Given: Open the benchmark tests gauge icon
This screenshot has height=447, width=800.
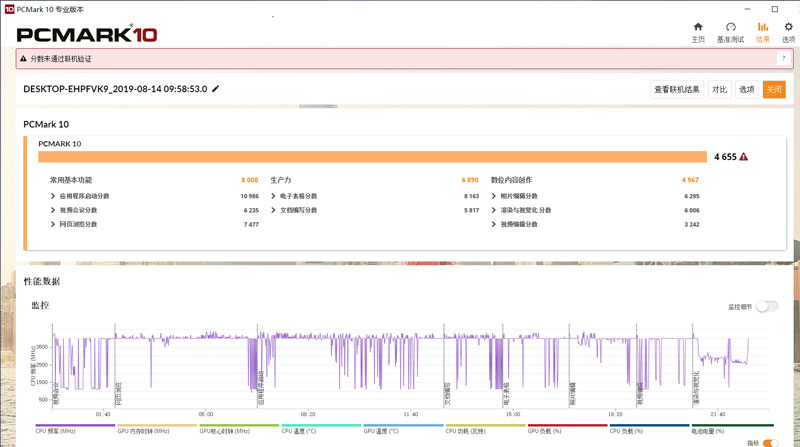Looking at the screenshot, I should [731, 27].
